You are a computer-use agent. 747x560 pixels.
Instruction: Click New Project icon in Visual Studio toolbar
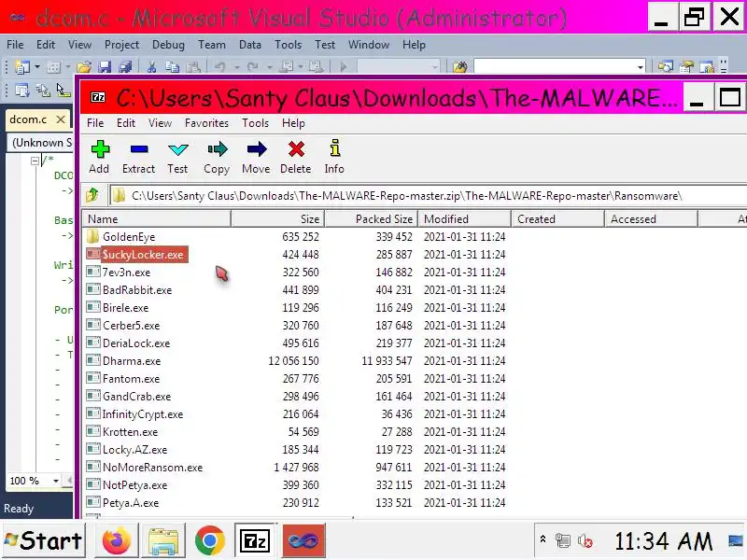click(21, 66)
